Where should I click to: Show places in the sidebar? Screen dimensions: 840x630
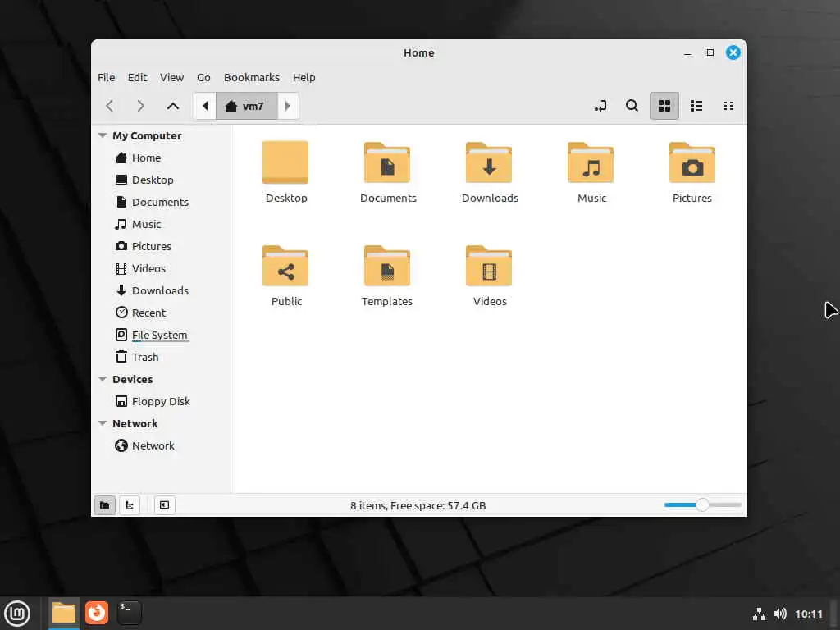(x=105, y=505)
